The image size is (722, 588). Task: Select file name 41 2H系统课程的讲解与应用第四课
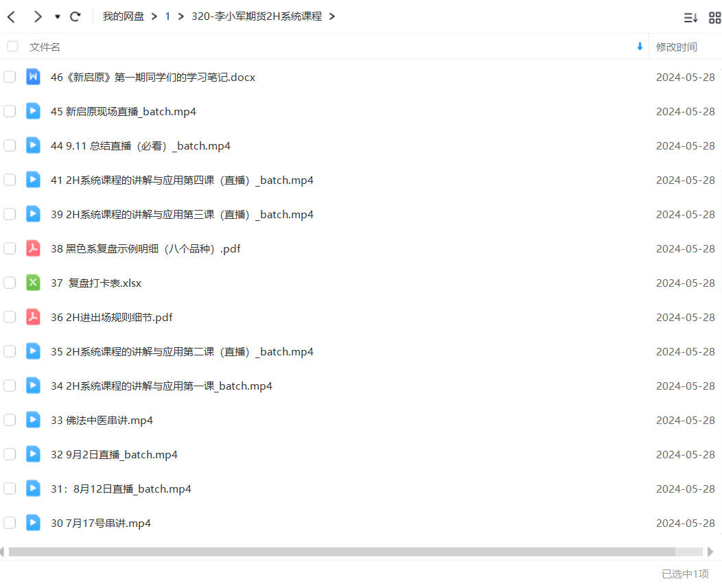(182, 180)
